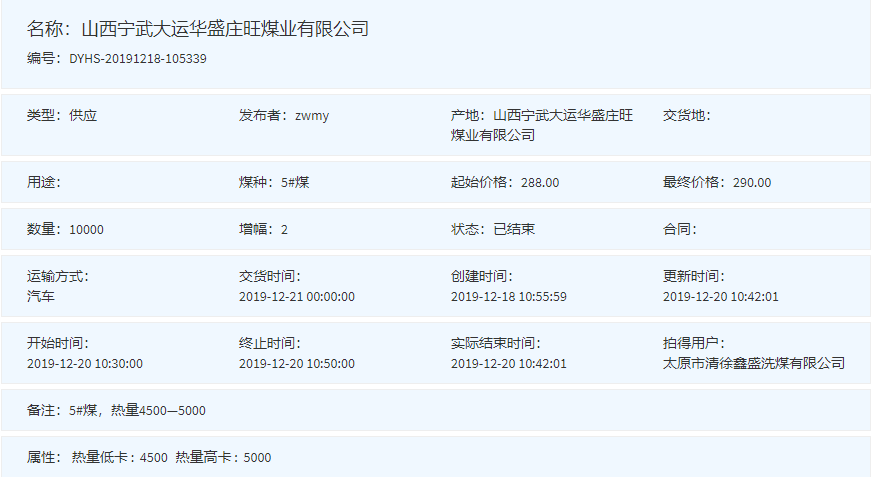Click the status text 已结束

point(514,230)
